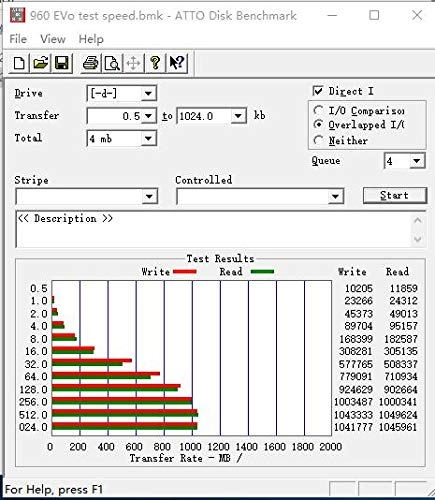Click inside the Description text box
The width and height of the screenshot is (435, 500).
[x=213, y=229]
